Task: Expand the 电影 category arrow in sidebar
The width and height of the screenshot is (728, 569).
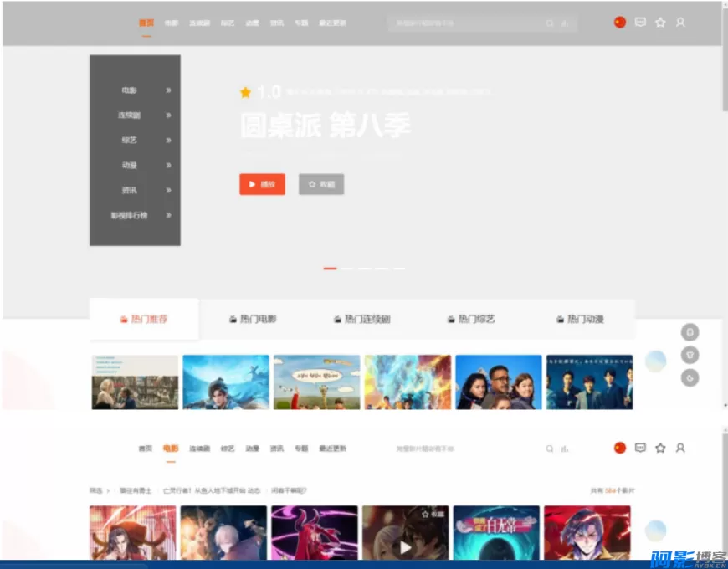Action: click(168, 90)
